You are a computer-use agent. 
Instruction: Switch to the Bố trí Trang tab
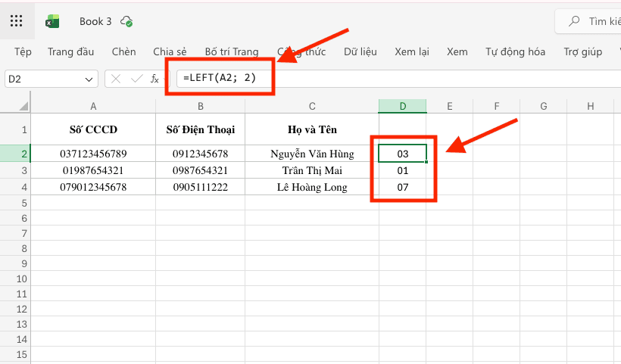(232, 51)
